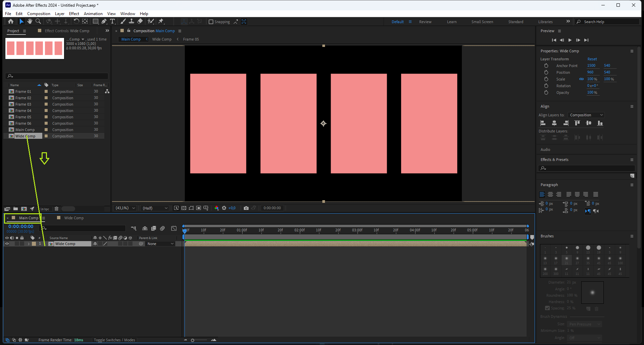
Task: Click the timeline zoom slider
Action: (193, 340)
